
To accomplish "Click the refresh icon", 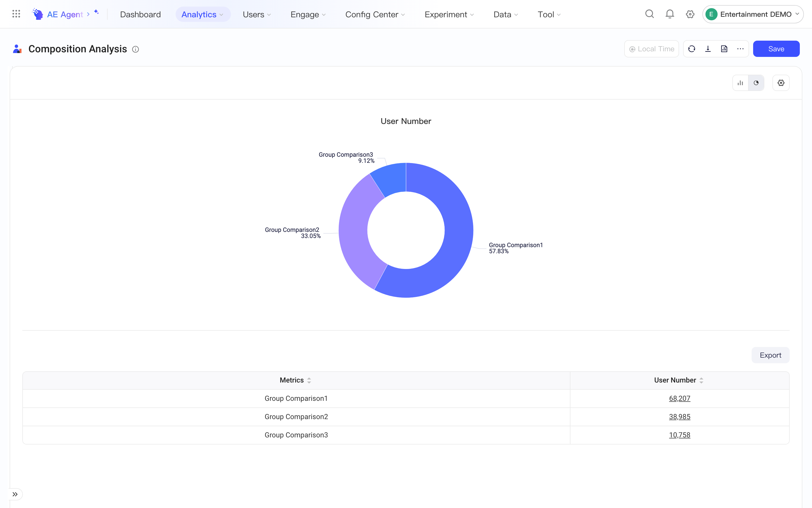I will [x=691, y=49].
